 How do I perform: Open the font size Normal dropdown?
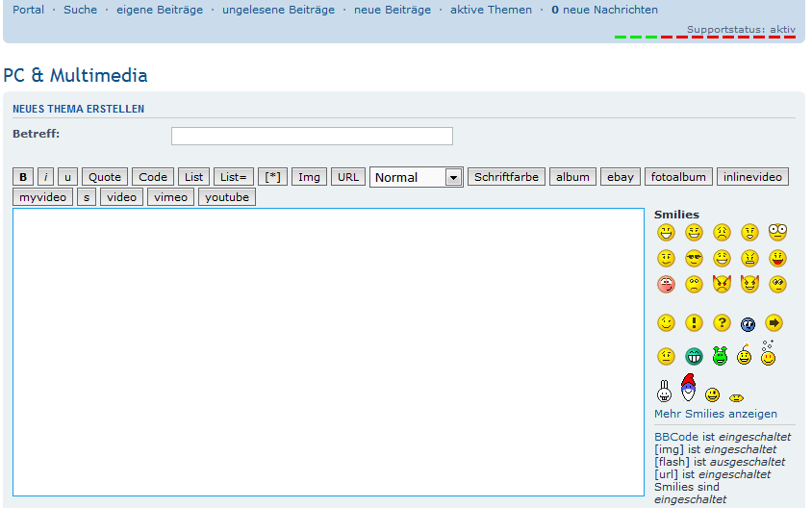click(x=417, y=177)
